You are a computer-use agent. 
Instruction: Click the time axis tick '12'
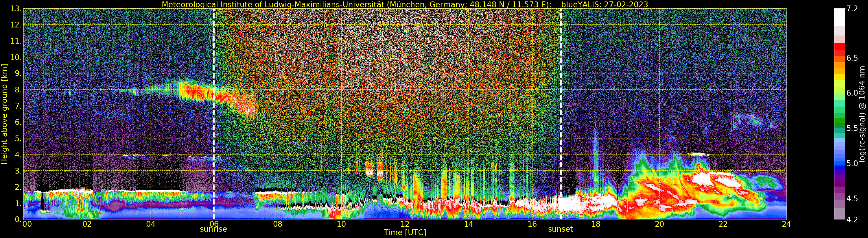[x=405, y=224]
